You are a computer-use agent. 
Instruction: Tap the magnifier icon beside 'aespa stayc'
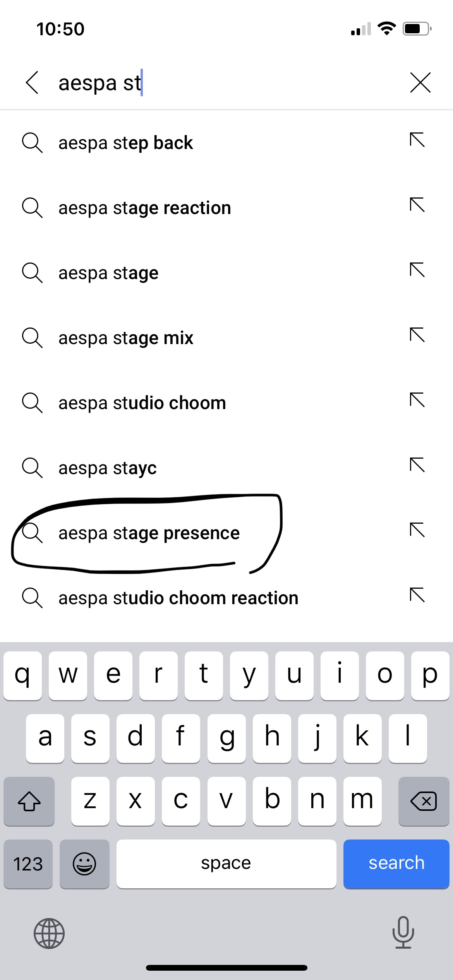click(x=32, y=468)
